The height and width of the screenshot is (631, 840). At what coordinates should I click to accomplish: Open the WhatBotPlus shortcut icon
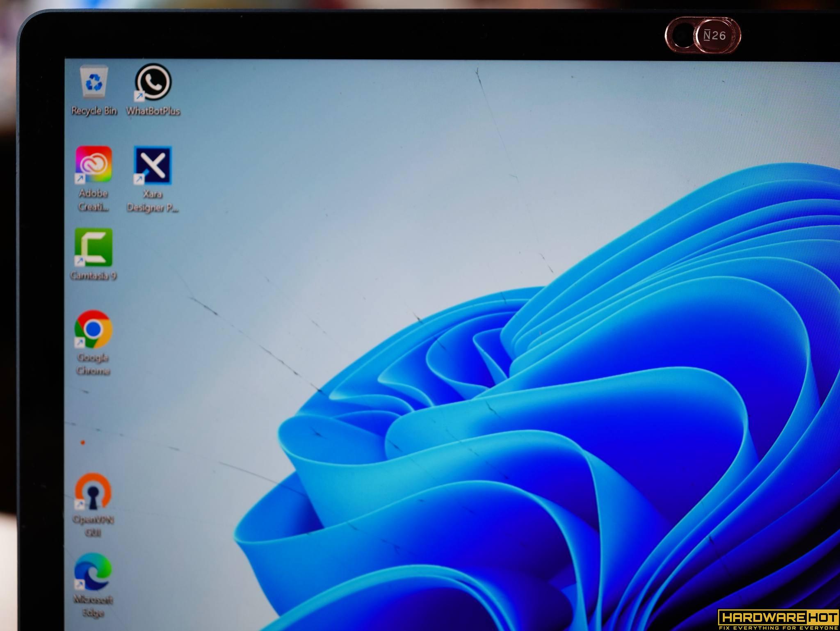pos(153,82)
